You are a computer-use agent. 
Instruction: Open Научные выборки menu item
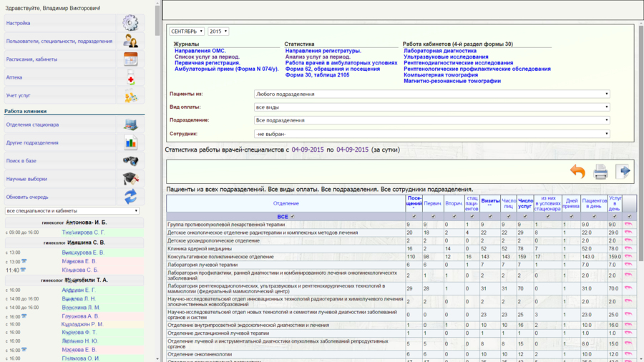pyautogui.click(x=26, y=179)
